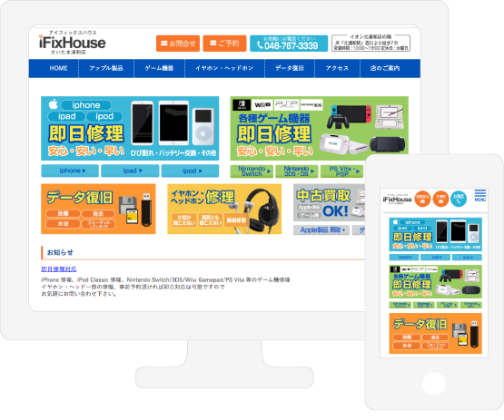
Task: Open データ復旧 item in the navigation bar
Action: click(290, 68)
